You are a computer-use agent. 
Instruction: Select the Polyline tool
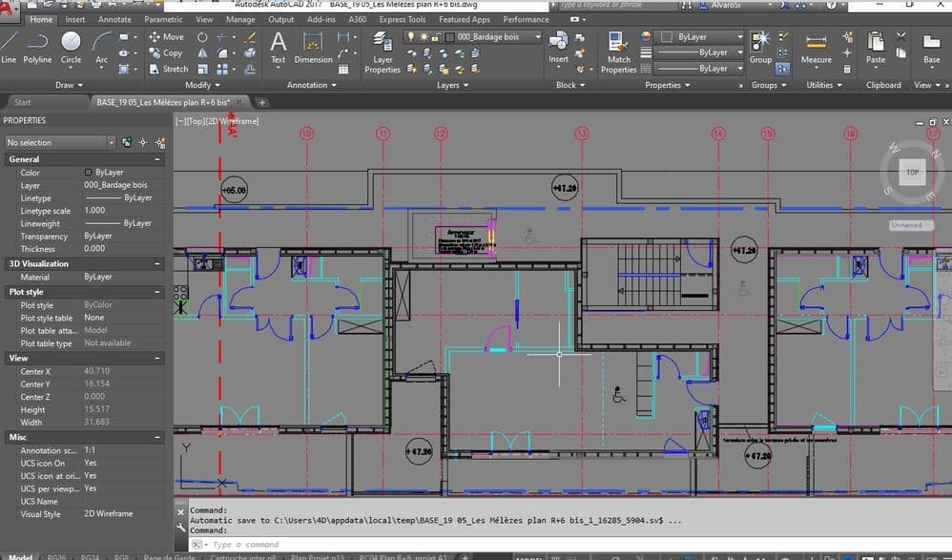click(37, 42)
